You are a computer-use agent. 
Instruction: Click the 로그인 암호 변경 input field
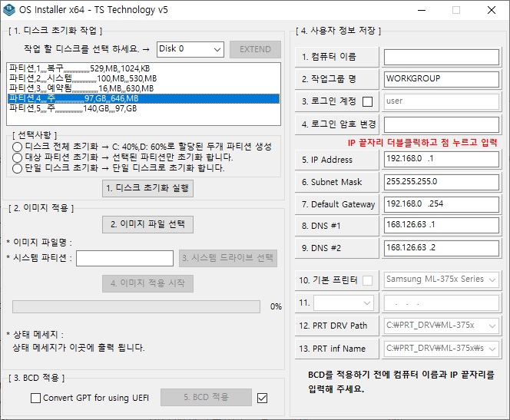click(442, 124)
